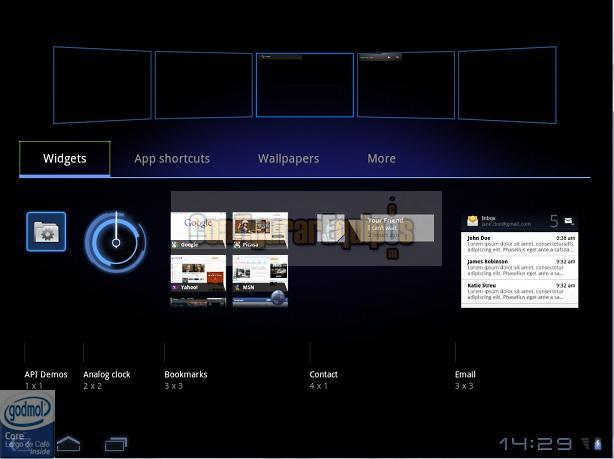Tap the API Demos folder widget icon
The height and width of the screenshot is (459, 614).
(x=46, y=231)
